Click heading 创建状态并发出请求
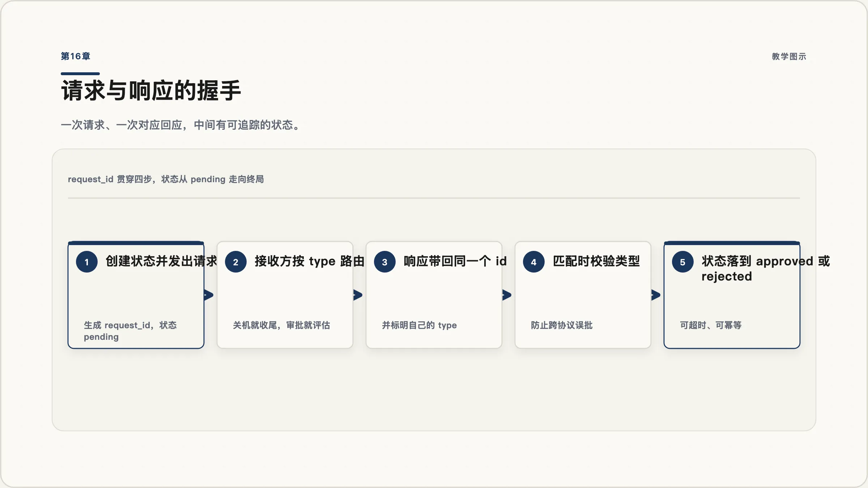Viewport: 868px width, 488px height. tap(161, 261)
